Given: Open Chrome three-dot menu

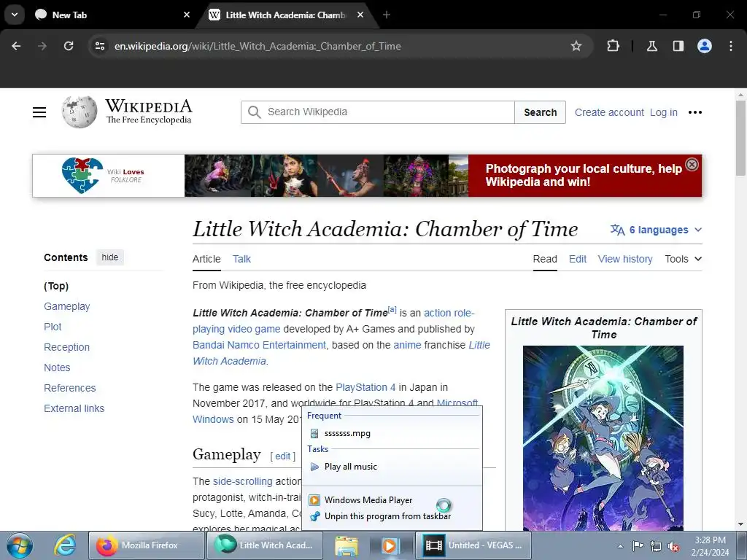Looking at the screenshot, I should [731, 46].
